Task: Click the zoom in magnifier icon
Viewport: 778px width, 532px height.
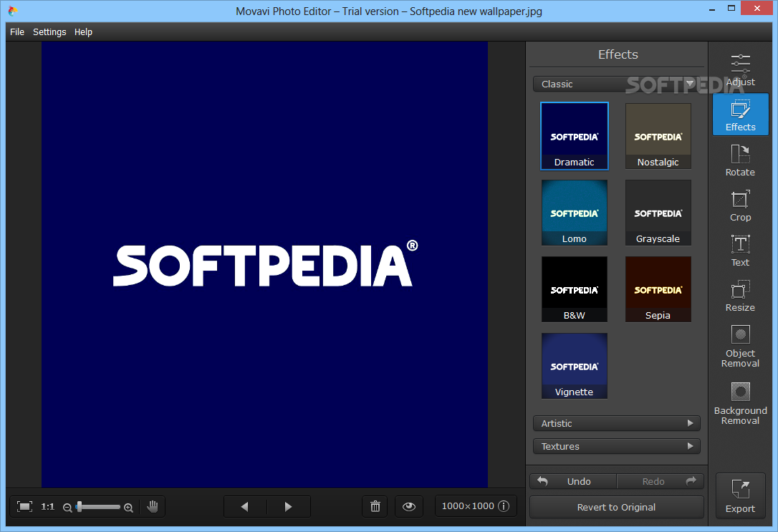Action: pos(128,508)
